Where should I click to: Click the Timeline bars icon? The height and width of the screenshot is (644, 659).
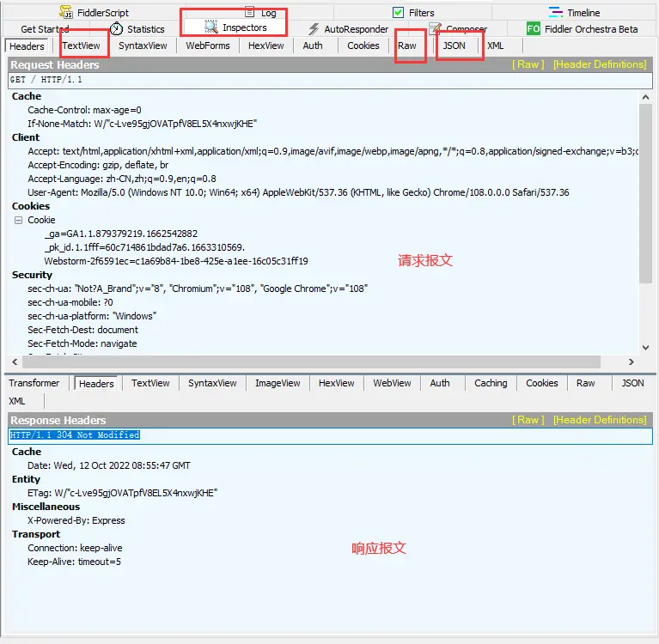point(556,12)
